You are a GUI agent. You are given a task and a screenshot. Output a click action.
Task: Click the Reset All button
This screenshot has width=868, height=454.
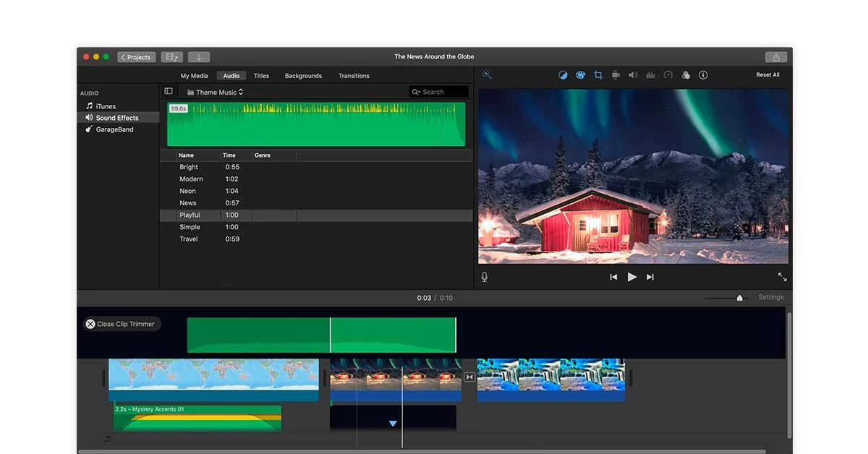point(767,75)
